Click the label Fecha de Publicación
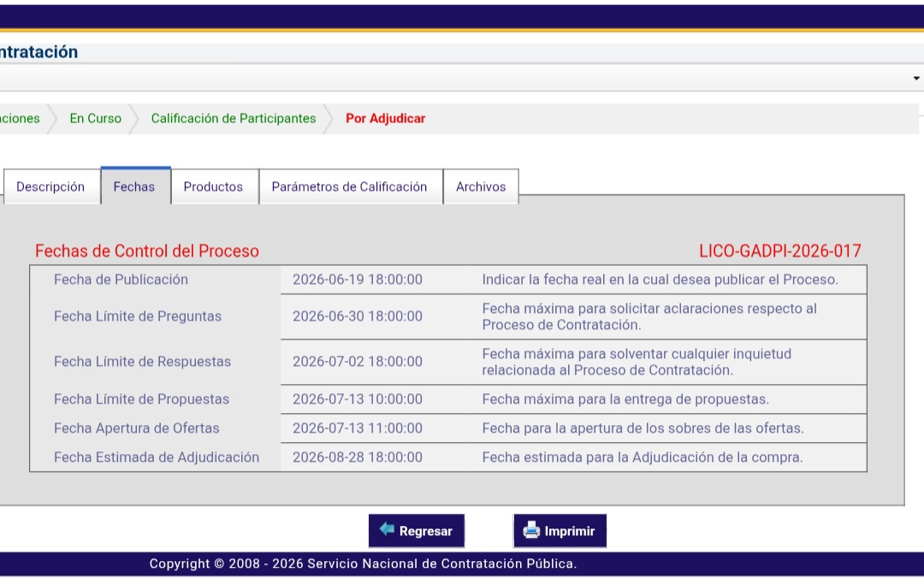Screen dimensions: 924x579 (121, 279)
